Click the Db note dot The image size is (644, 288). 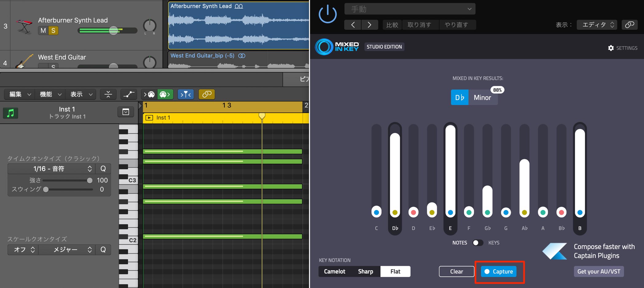pyautogui.click(x=395, y=212)
